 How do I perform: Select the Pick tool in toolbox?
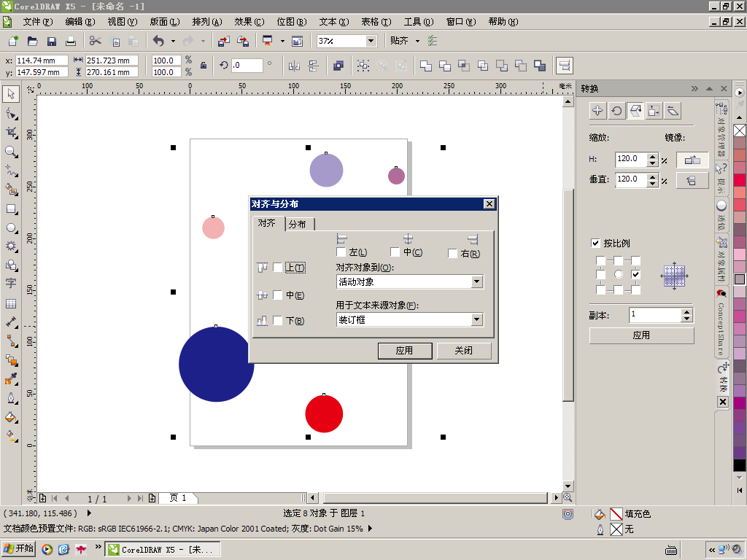point(11,94)
